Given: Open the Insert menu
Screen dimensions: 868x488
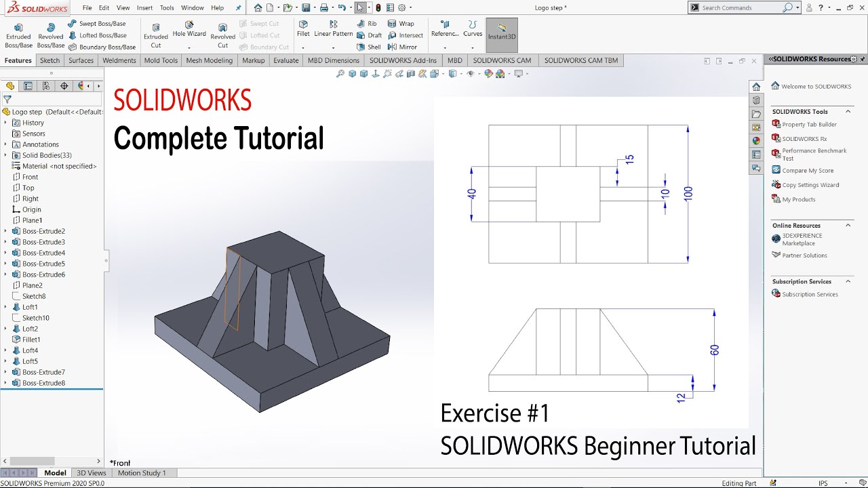Looking at the screenshot, I should point(144,7).
